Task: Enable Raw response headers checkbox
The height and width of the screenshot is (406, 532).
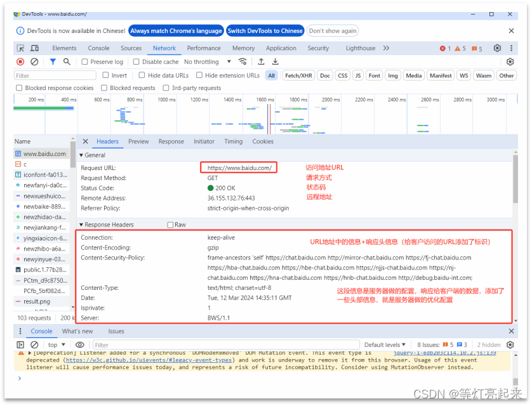Action: tap(170, 225)
